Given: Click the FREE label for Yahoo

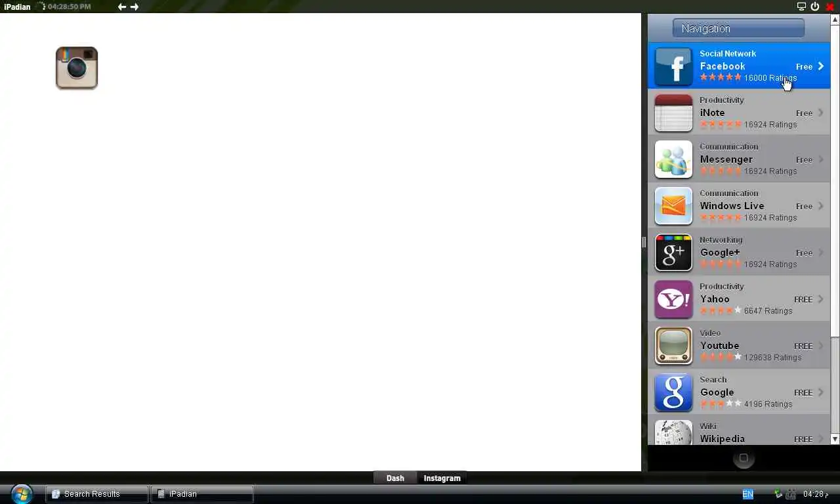Looking at the screenshot, I should point(803,299).
